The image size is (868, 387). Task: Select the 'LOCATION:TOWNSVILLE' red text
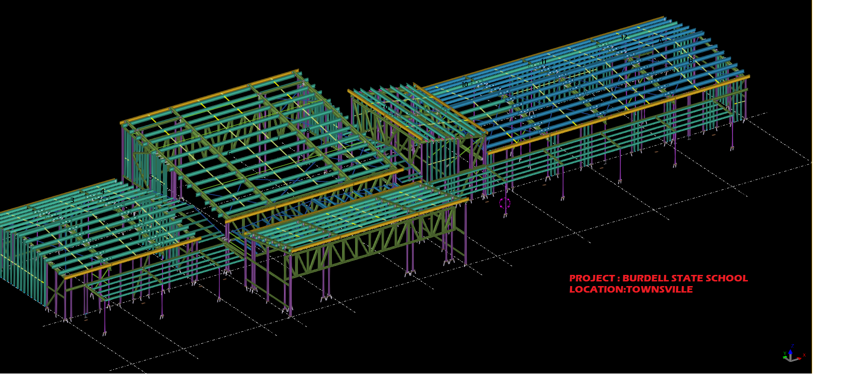click(631, 289)
